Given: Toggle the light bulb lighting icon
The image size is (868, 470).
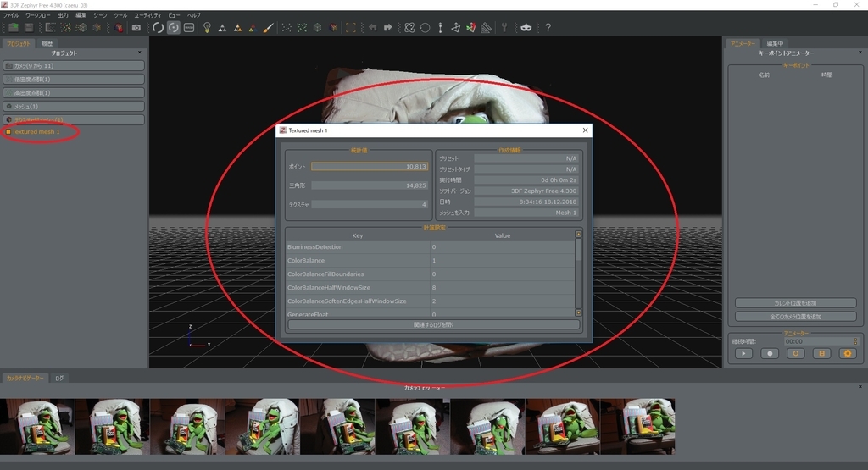Looking at the screenshot, I should tap(207, 28).
